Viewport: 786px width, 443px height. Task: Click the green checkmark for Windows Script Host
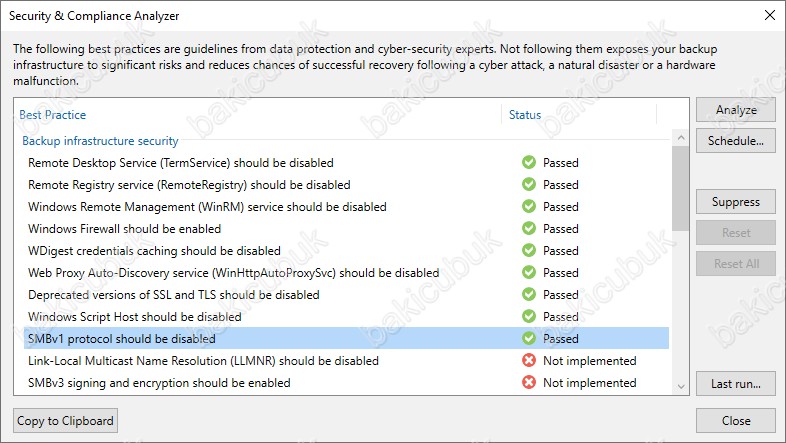[x=528, y=317]
